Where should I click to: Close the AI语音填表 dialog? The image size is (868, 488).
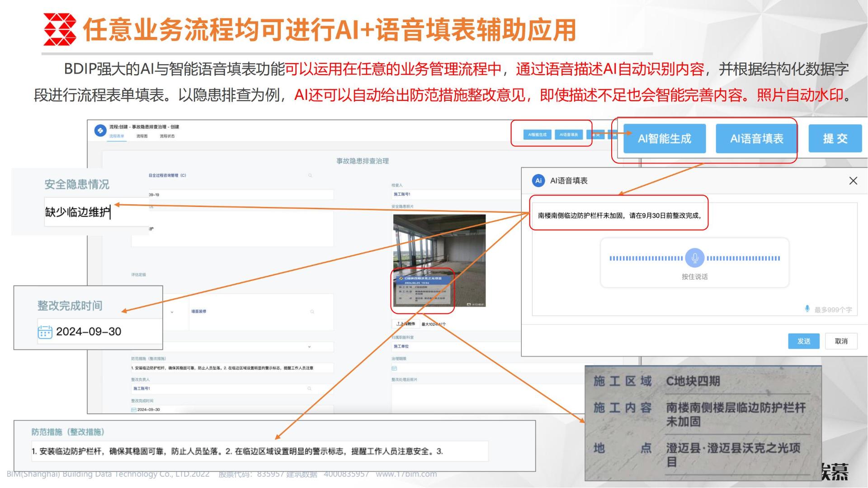[x=853, y=181]
